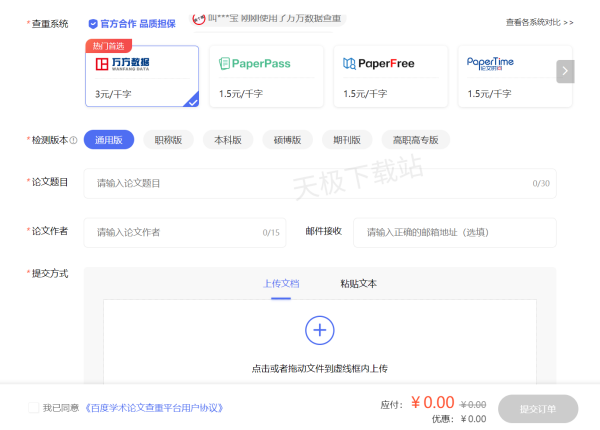The width and height of the screenshot is (600, 430).
Task: Choose the PaperPass check system card
Action: (265, 76)
